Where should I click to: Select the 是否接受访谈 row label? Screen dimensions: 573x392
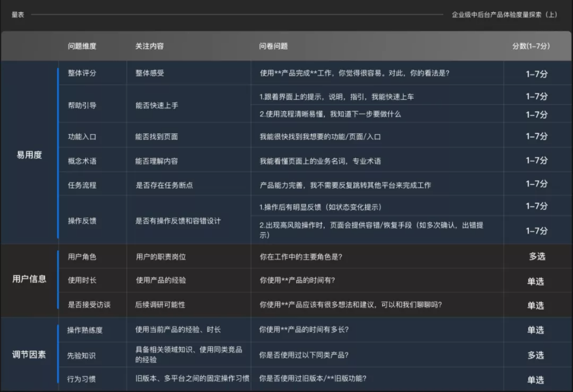click(88, 305)
